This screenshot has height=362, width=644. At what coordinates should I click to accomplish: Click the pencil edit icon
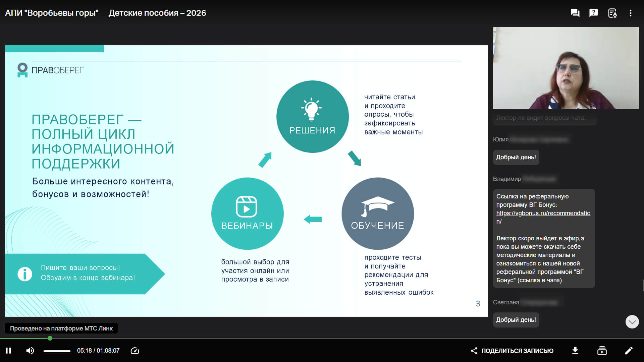click(629, 351)
